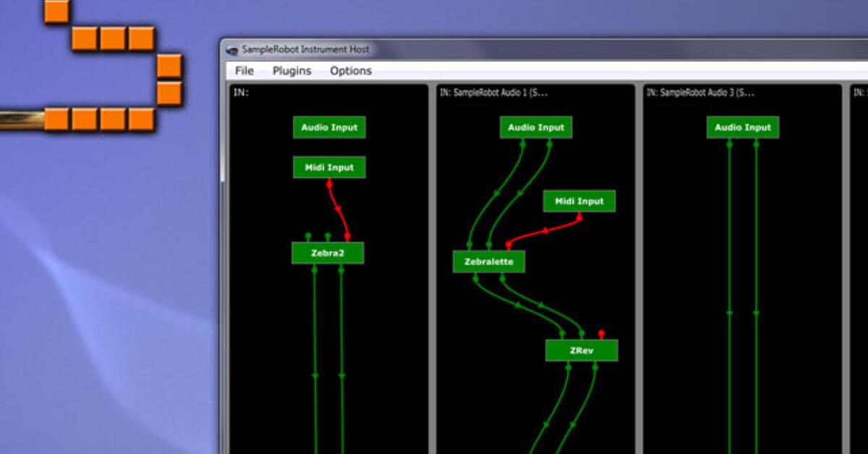Click the red MIDI input pin on Zebralette
The width and height of the screenshot is (868, 454).
coord(509,246)
